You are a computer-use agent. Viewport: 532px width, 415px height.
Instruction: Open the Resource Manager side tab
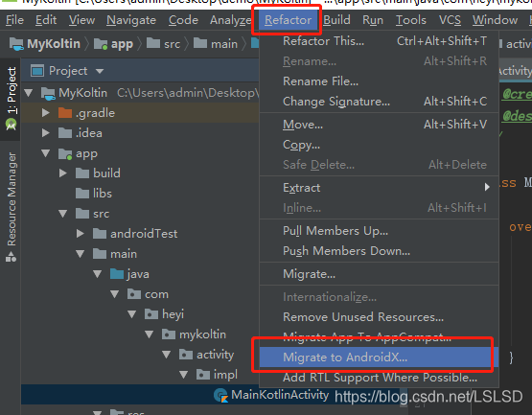[11, 207]
